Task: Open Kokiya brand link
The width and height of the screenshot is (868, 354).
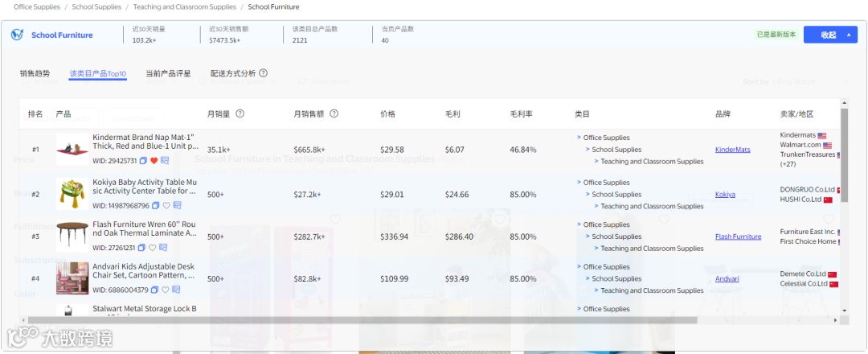Action: [x=725, y=195]
